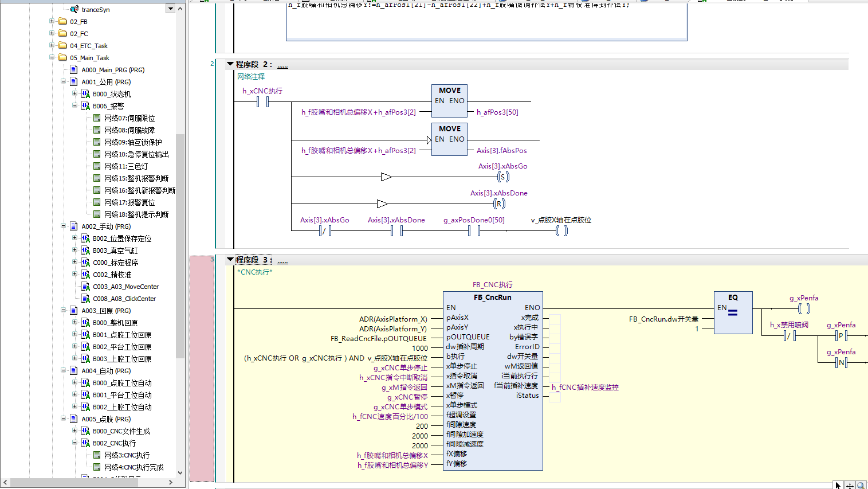This screenshot has width=868, height=489.
Task: Click the B000_CNC文件生成 ladder icon
Action: (85, 431)
